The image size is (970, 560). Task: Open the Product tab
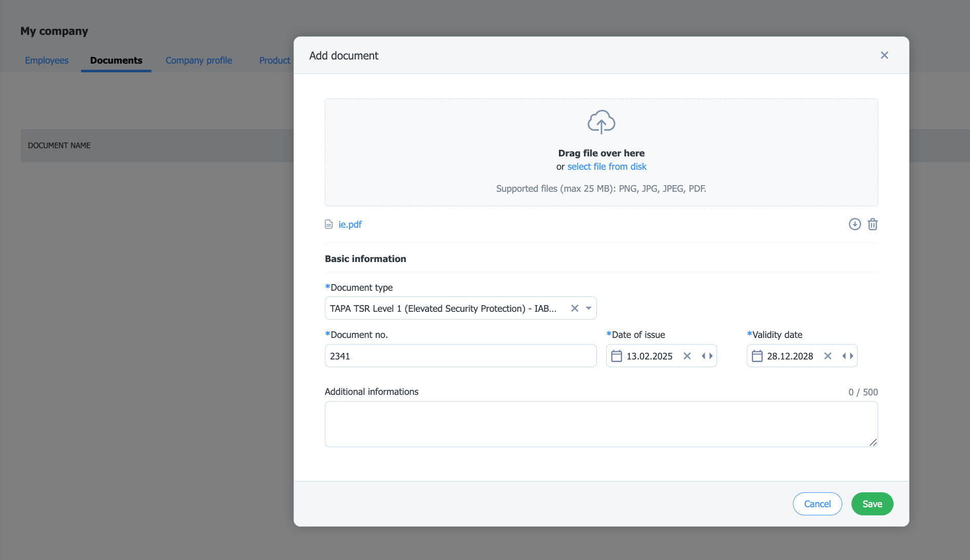tap(275, 61)
